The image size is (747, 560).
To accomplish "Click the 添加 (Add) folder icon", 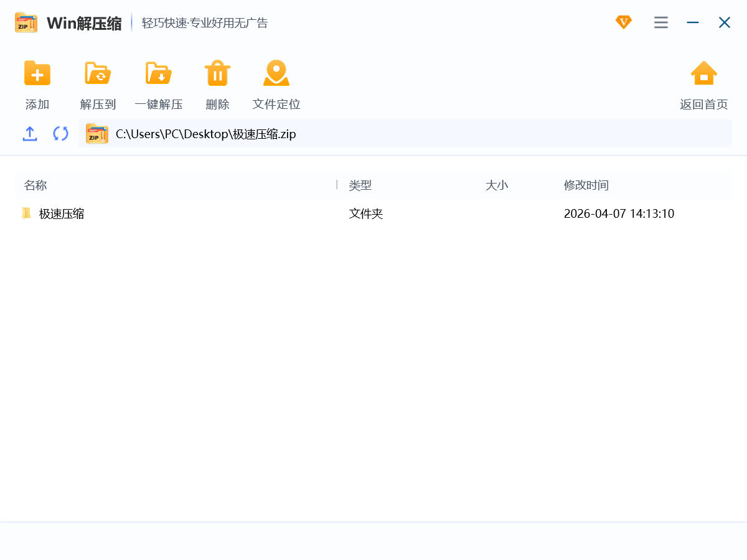I will tap(37, 73).
